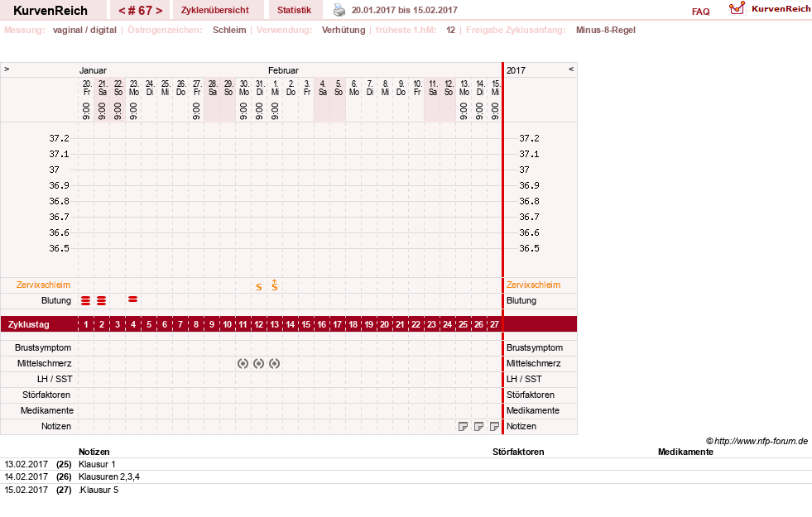The width and height of the screenshot is (812, 517).
Task: Click cervical mucus S symbol on 31 January
Action: [x=259, y=287]
